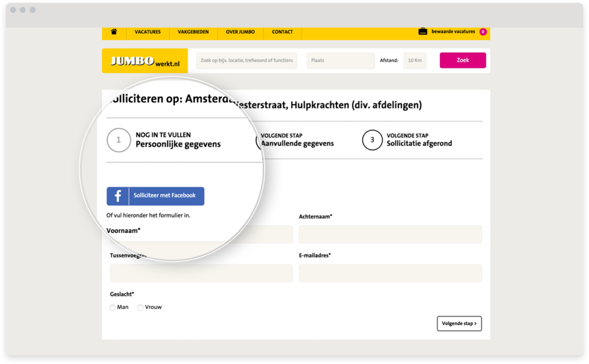The height and width of the screenshot is (364, 589).
Task: Open the VACATURES menu item
Action: pyautogui.click(x=148, y=32)
